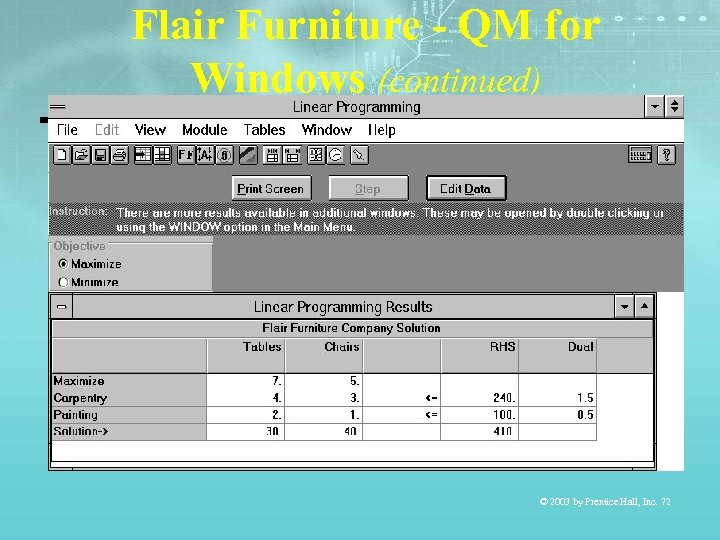Click the Print Screen button
This screenshot has width=720, height=540.
271,188
